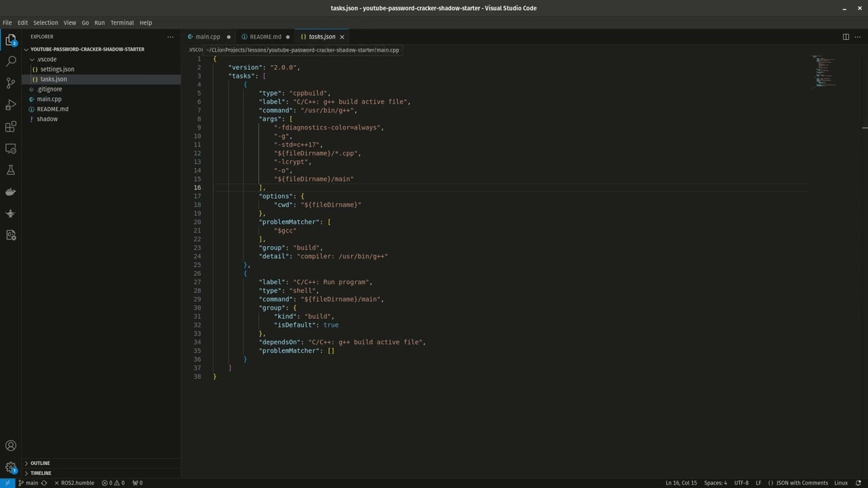Screen dimensions: 868x488
Task: Click the remote window indicator in status bar
Action: tap(7, 483)
